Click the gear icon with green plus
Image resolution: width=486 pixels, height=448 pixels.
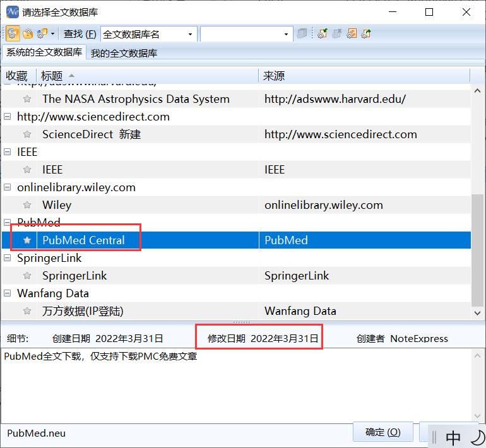pyautogui.click(x=323, y=33)
